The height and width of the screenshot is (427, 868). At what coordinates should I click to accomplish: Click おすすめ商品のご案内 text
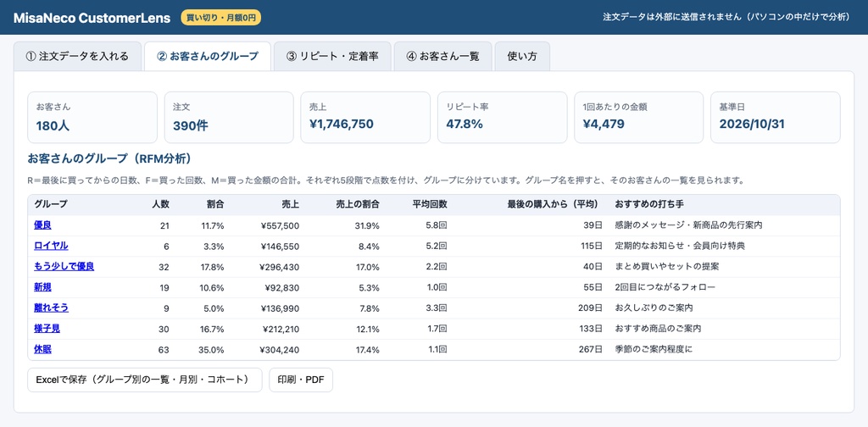point(658,329)
